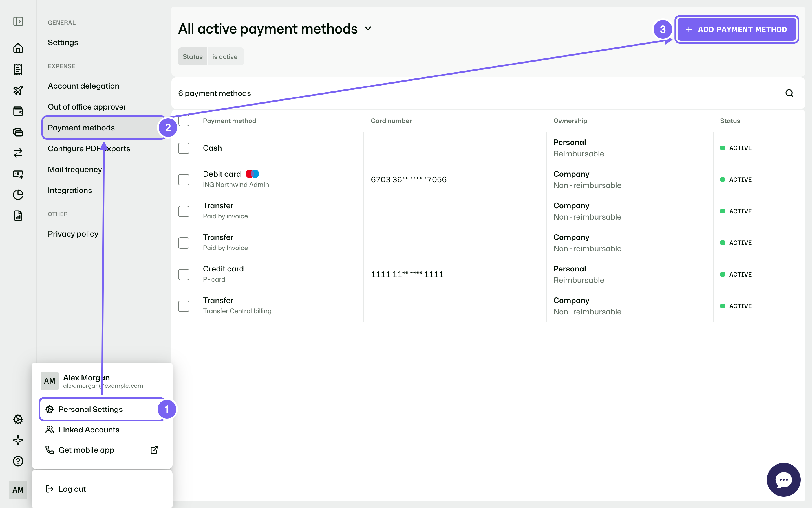Open the chat support bubble
Image resolution: width=812 pixels, height=508 pixels.
point(784,479)
